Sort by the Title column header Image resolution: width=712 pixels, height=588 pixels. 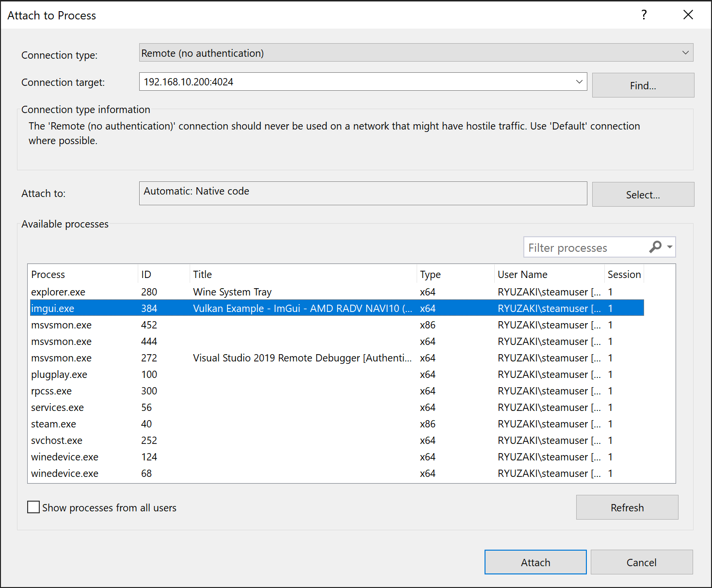(x=303, y=275)
